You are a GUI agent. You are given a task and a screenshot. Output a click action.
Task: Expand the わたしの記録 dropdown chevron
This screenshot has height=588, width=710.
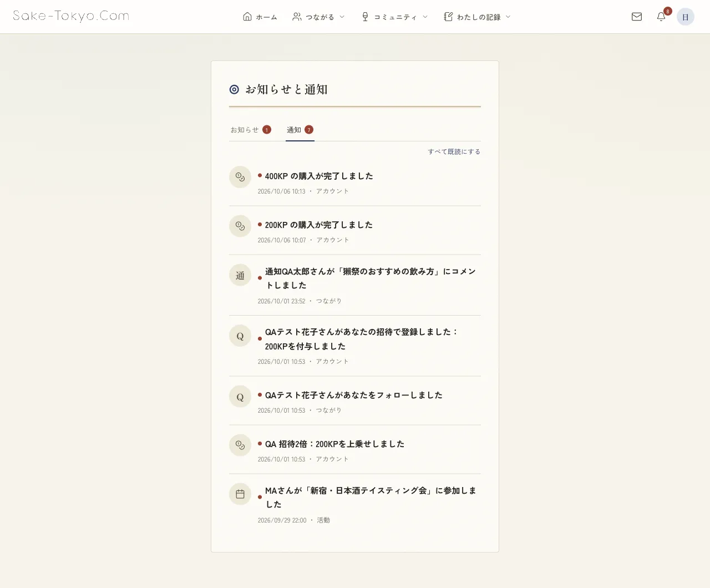pyautogui.click(x=508, y=17)
